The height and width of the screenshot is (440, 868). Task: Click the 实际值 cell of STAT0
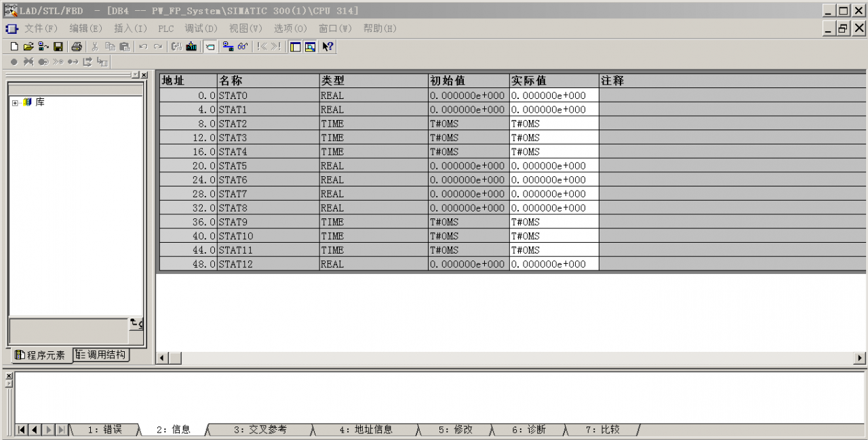pos(554,96)
